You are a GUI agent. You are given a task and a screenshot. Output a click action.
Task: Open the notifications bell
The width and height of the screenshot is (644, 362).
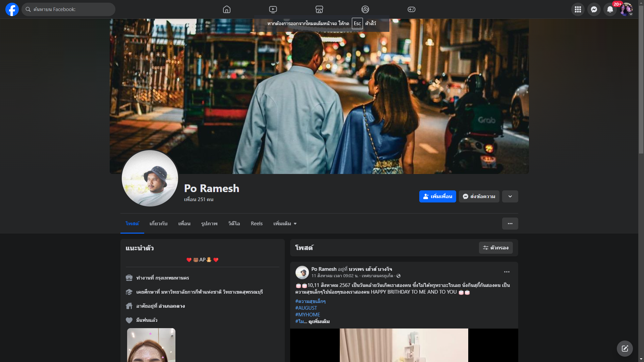coord(610,9)
